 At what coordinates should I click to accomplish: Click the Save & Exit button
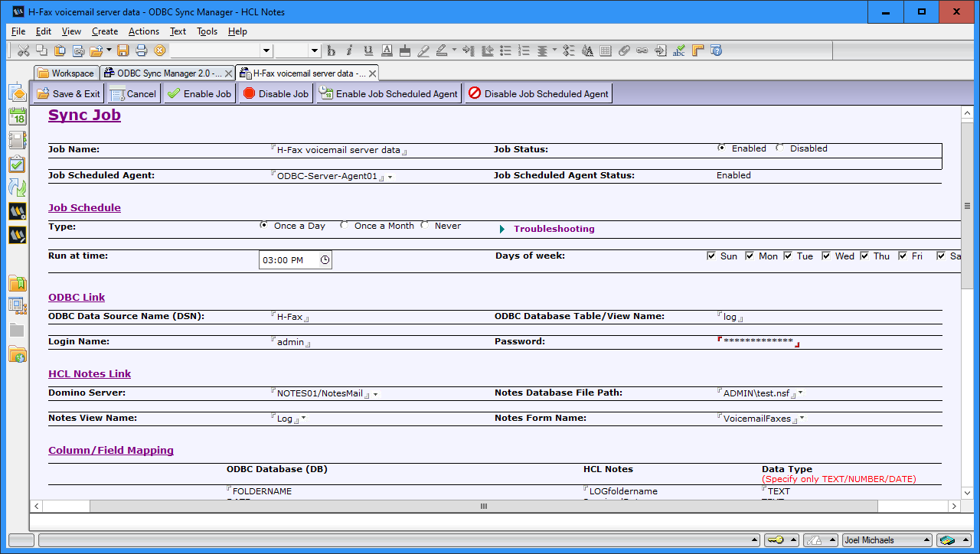pyautogui.click(x=68, y=93)
